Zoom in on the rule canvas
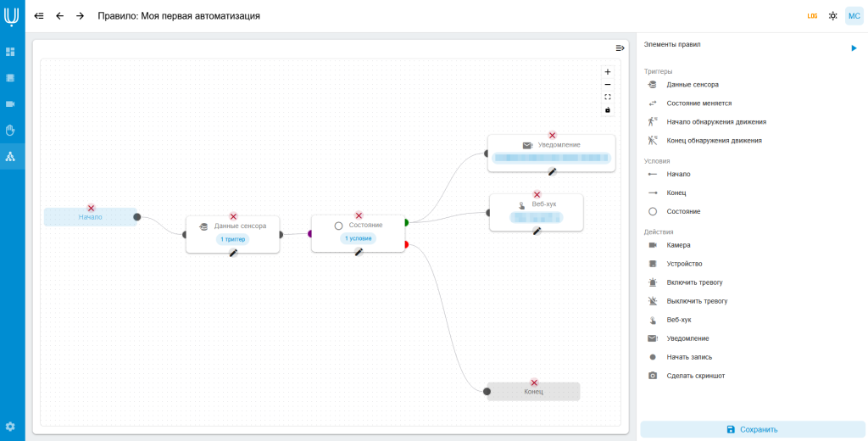868x441 pixels. (607, 72)
